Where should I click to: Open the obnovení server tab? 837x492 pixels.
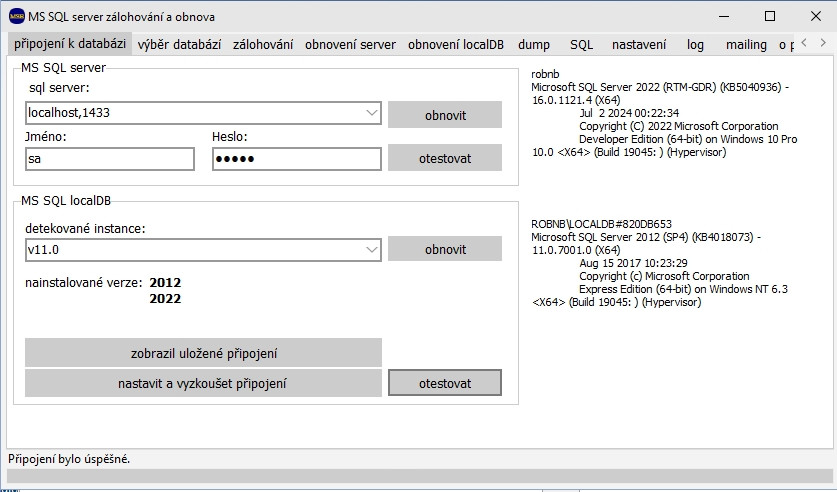tap(350, 45)
